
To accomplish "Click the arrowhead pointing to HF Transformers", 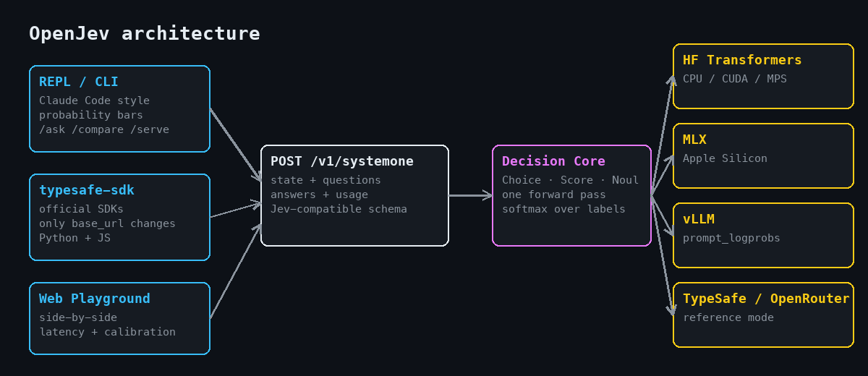I will 671,80.
